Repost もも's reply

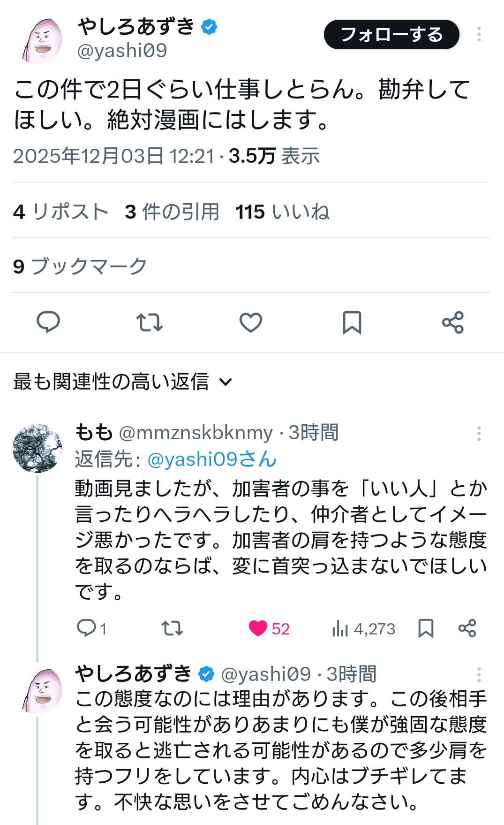pos(172,628)
